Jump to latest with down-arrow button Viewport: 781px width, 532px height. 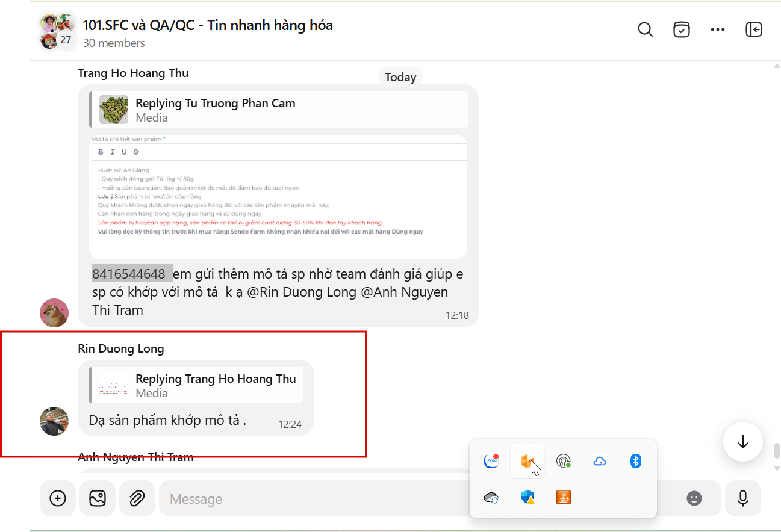(743, 442)
